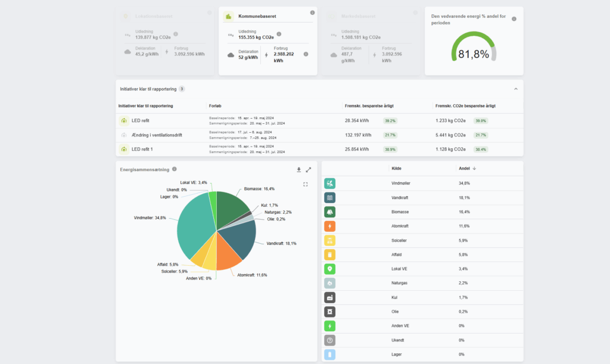Screen dimensions: 610x364
Task: Select the Vandkraft 18,1% table row
Action: (x=422, y=198)
